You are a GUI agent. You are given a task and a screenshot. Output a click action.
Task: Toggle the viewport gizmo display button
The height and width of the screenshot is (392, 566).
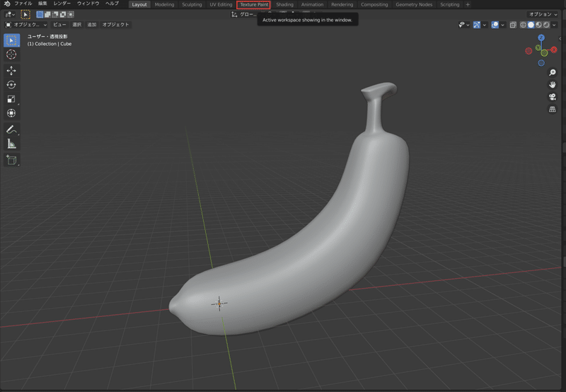(x=477, y=25)
